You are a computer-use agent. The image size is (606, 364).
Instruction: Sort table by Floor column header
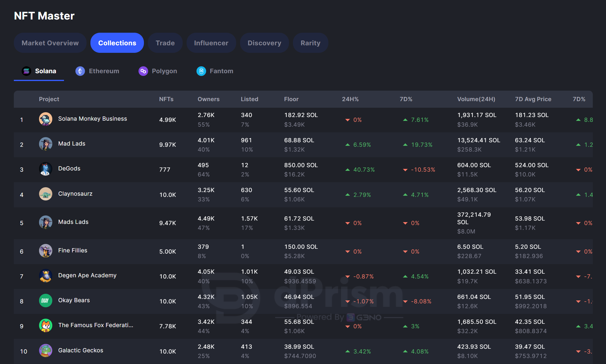[x=291, y=99]
